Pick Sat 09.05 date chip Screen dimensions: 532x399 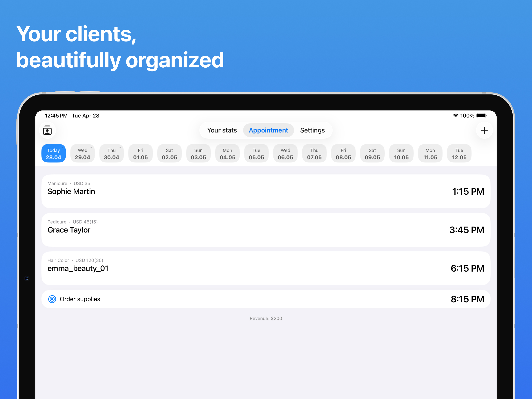[372, 154]
